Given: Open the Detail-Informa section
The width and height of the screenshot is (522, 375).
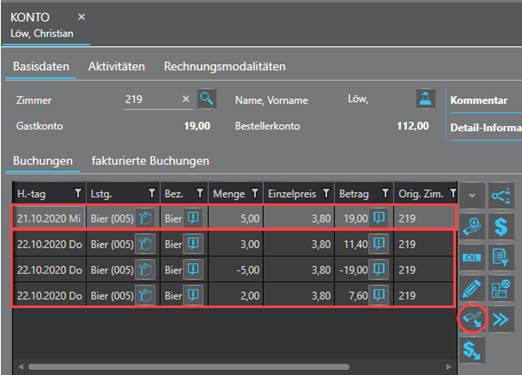Looking at the screenshot, I should pyautogui.click(x=486, y=128).
